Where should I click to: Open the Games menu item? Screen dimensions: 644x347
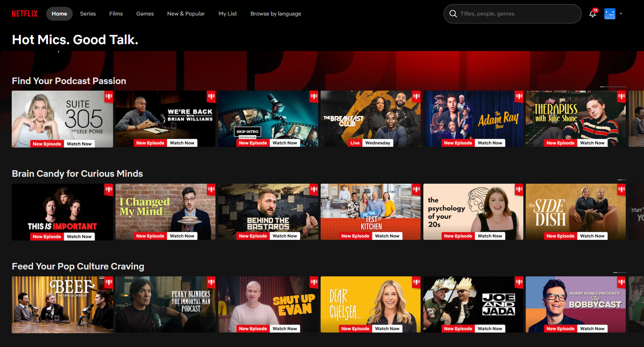145,14
